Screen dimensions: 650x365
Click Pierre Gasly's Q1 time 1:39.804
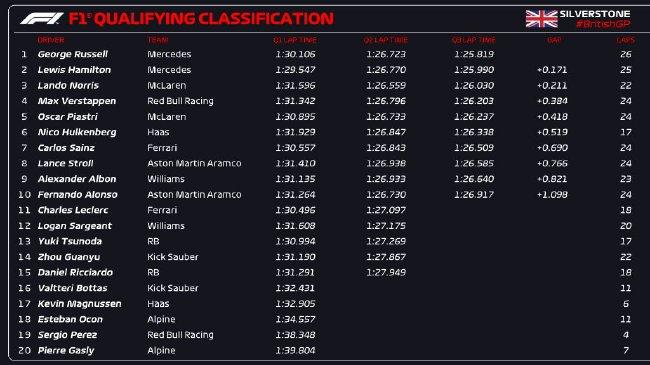coord(295,350)
